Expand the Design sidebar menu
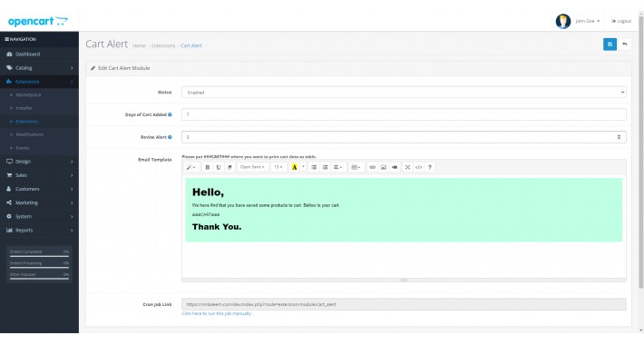 pos(39,162)
